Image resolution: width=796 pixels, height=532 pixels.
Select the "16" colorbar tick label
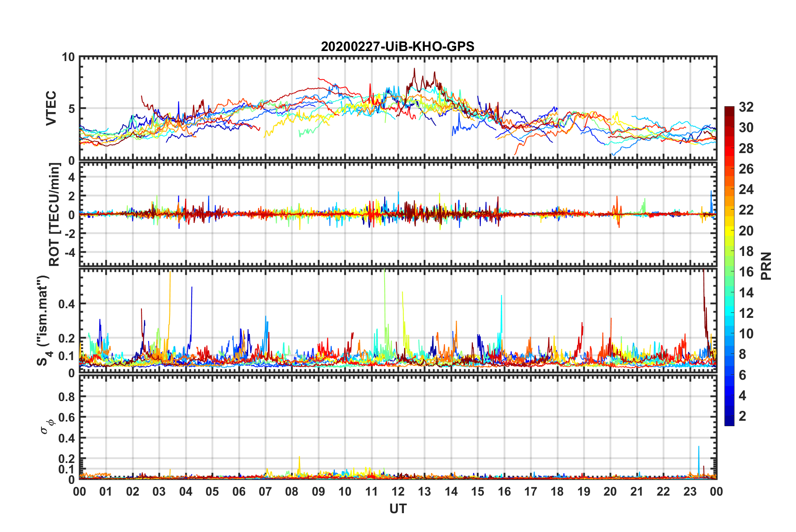(x=746, y=272)
